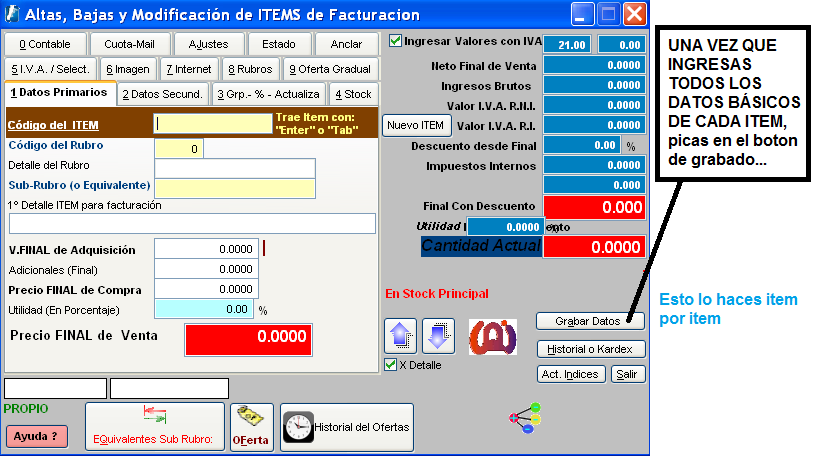Viewport: 816px width, 456px height.
Task: Click the Detalle del Rubro field
Action: (x=235, y=169)
